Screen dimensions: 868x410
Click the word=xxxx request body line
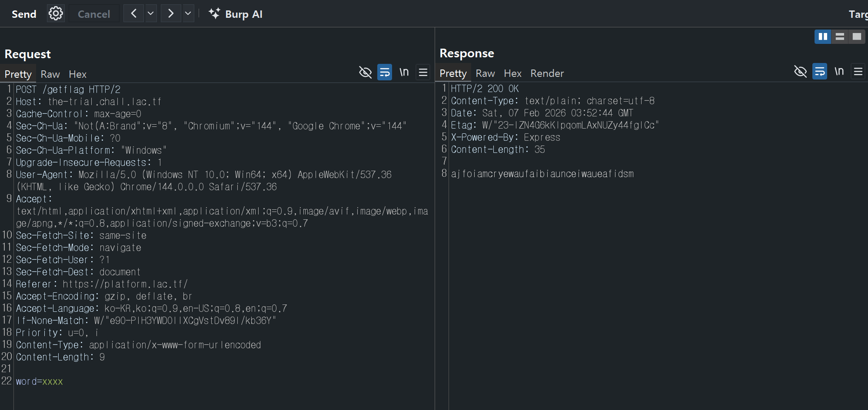point(40,381)
